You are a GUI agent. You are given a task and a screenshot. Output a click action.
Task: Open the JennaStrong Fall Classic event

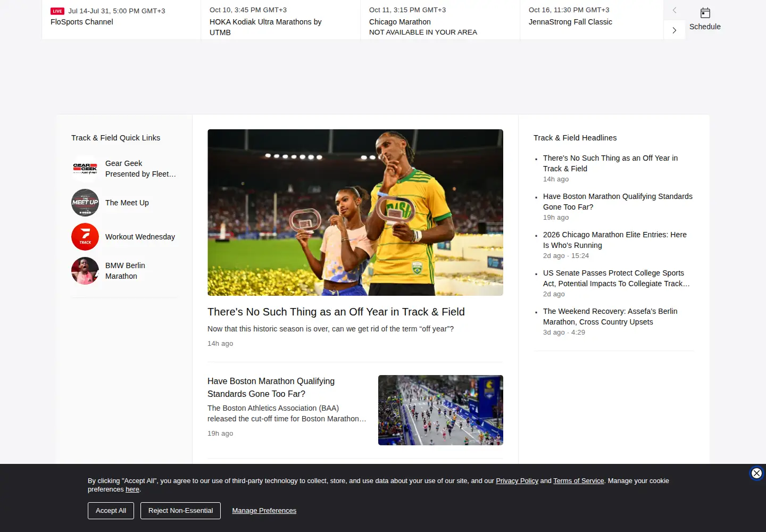(592, 20)
